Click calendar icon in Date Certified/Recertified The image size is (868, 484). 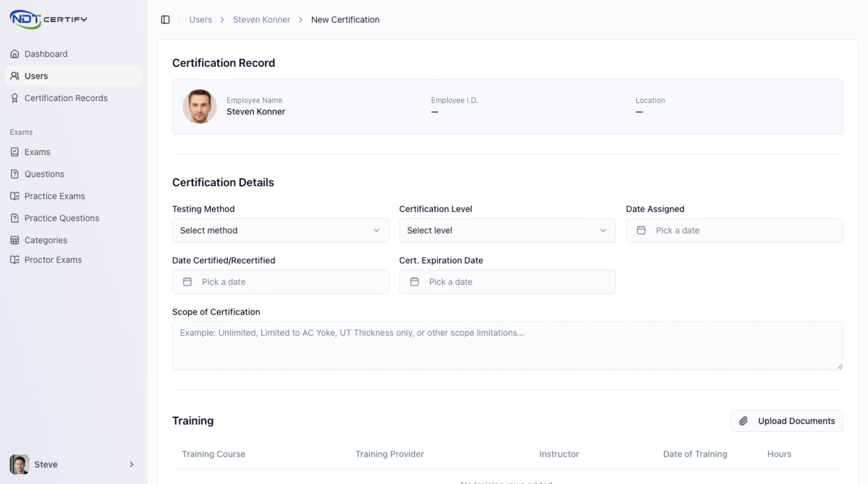[187, 282]
